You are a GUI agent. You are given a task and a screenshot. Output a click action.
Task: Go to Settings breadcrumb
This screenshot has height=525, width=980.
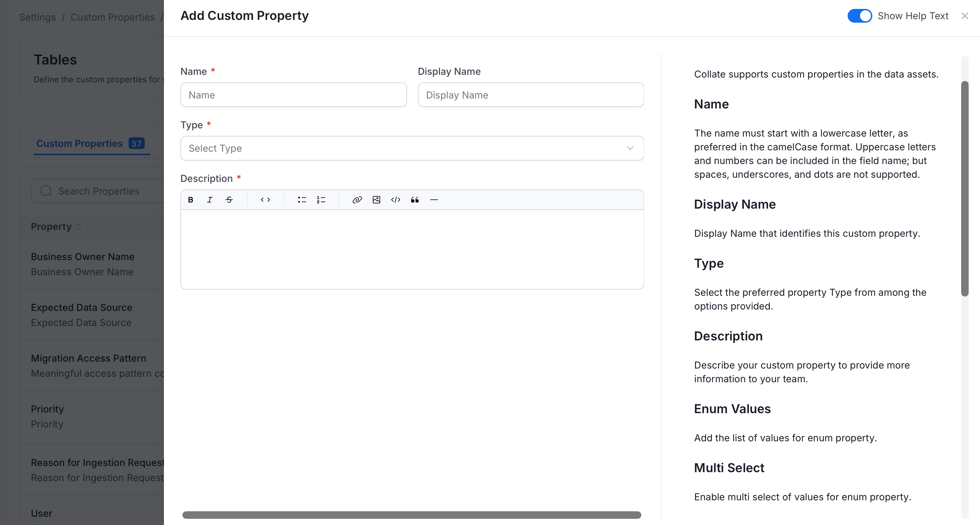click(x=38, y=17)
